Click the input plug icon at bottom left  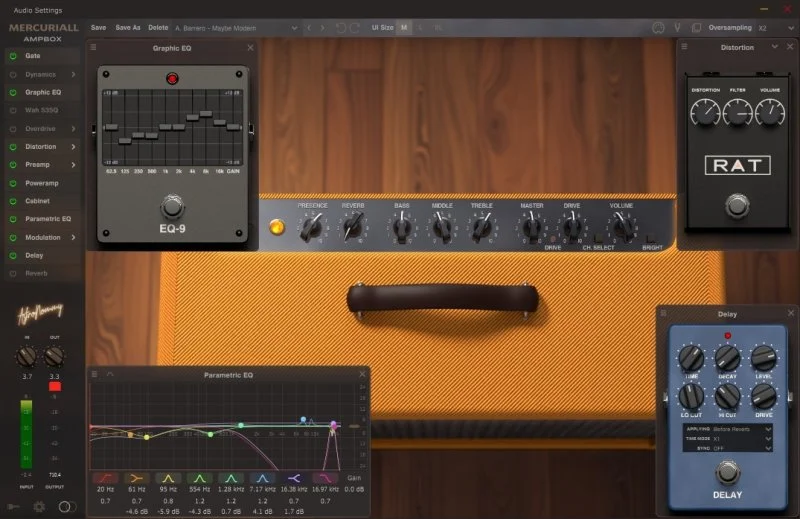pyautogui.click(x=13, y=506)
